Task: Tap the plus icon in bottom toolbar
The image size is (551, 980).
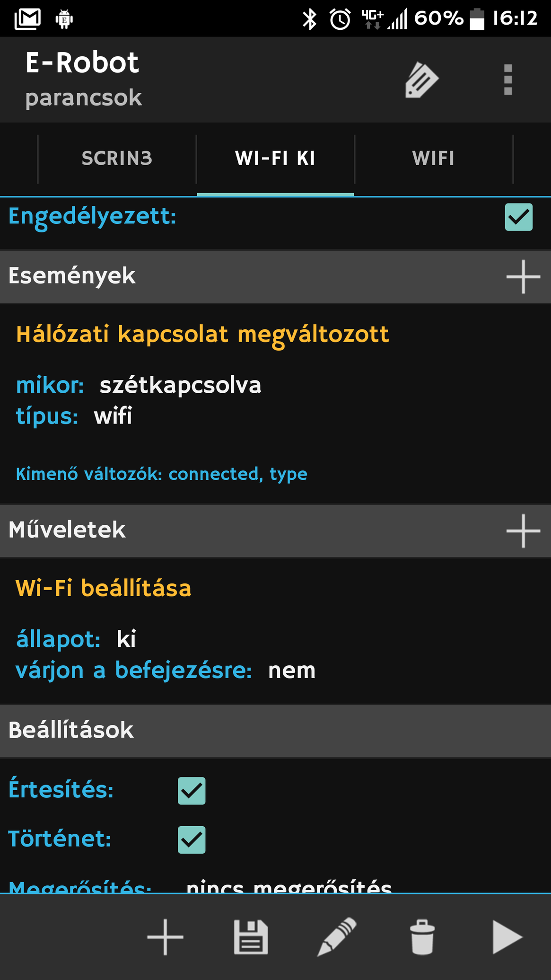Action: (x=165, y=936)
